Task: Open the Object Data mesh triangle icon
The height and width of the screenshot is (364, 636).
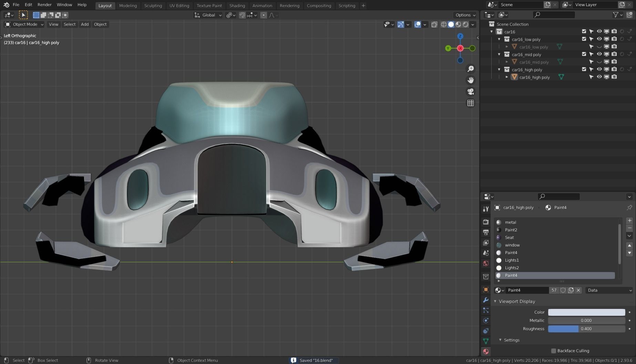Action: pos(486,341)
